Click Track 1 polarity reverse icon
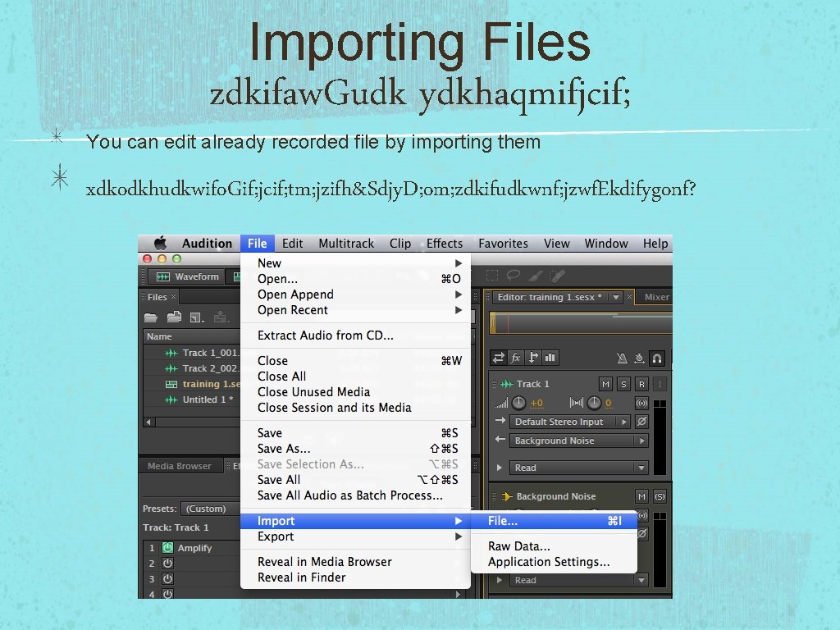This screenshot has height=630, width=840. coord(641,422)
